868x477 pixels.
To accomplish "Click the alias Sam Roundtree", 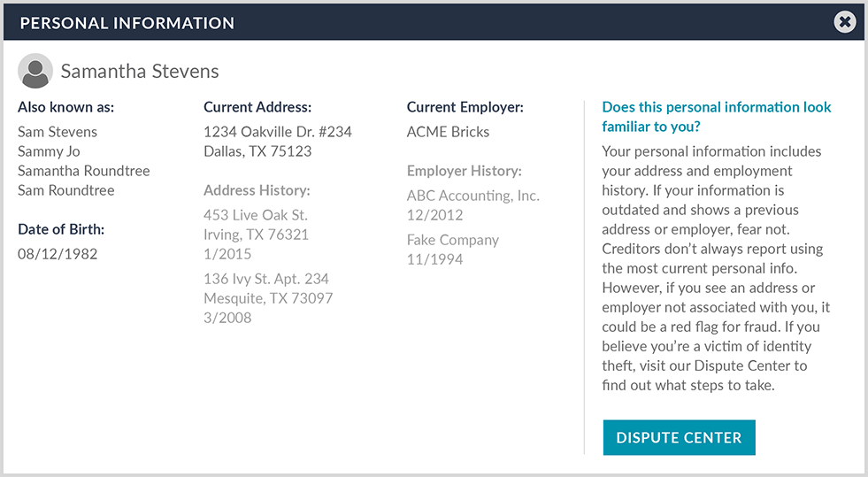I will (66, 190).
